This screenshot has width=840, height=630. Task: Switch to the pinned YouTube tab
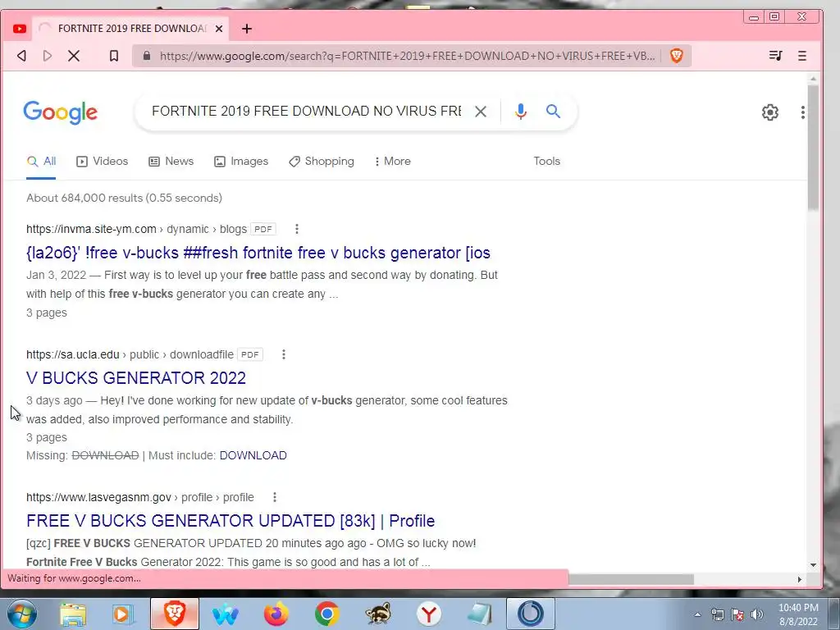pos(20,29)
